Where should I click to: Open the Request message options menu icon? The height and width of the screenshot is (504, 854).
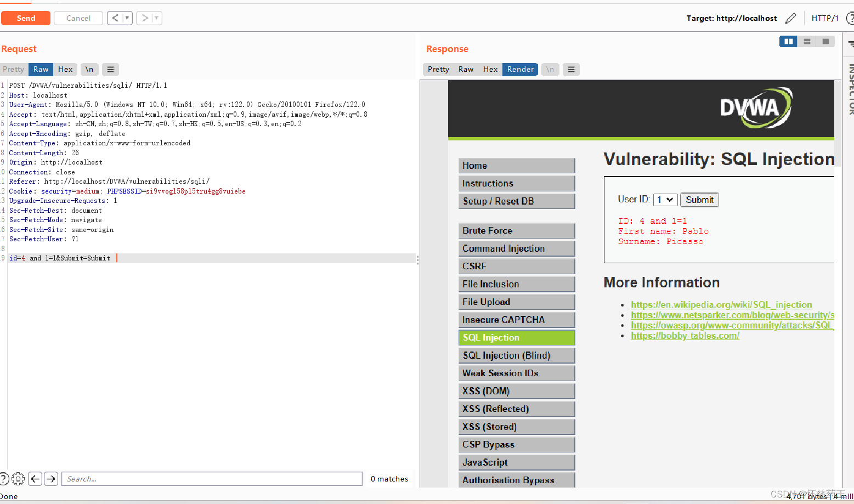(111, 69)
